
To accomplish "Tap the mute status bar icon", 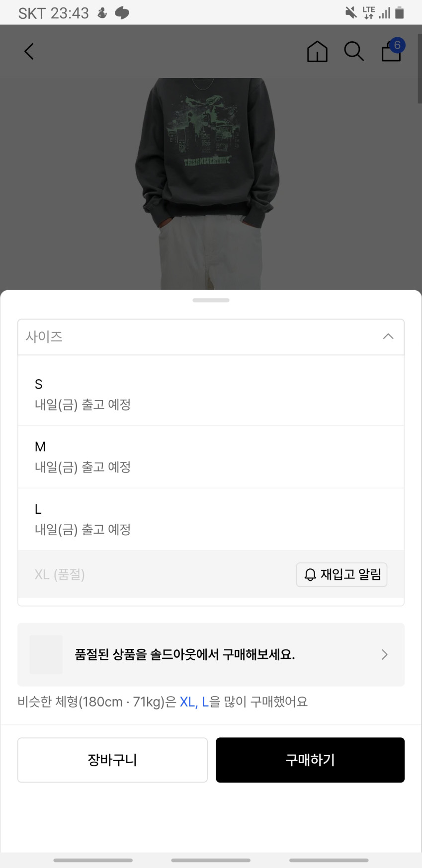I will click(x=351, y=13).
